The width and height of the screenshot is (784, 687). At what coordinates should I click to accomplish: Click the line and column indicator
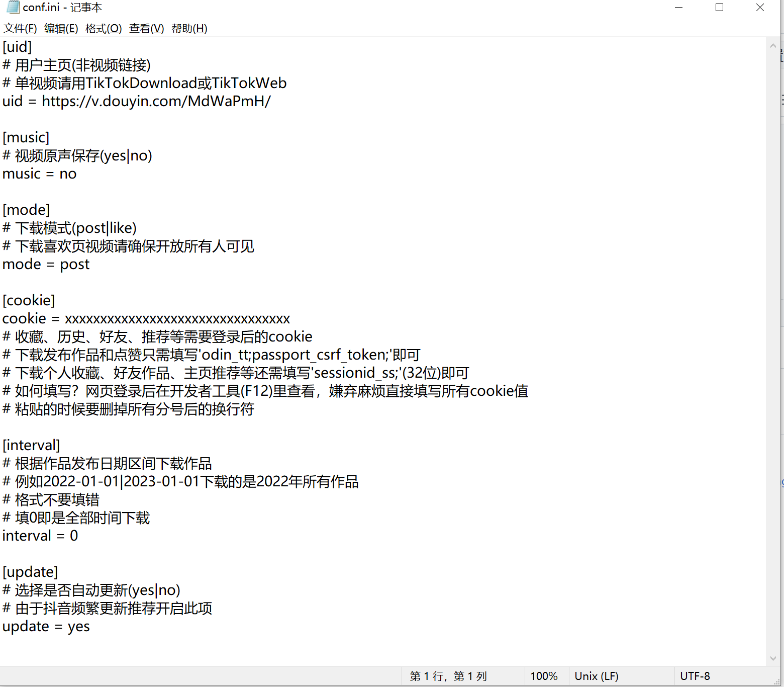[x=447, y=676]
